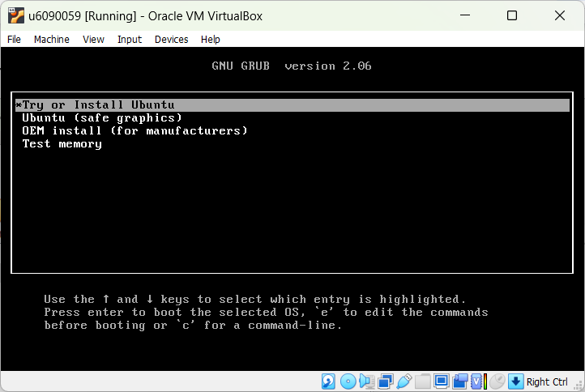Open the Machine menu
Viewport: 585px width, 392px height.
[x=52, y=39]
